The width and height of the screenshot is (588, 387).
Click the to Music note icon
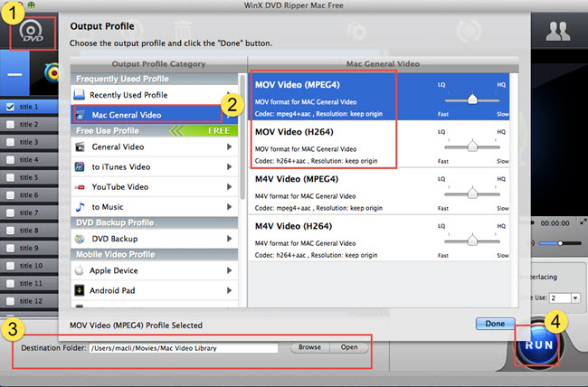click(80, 207)
